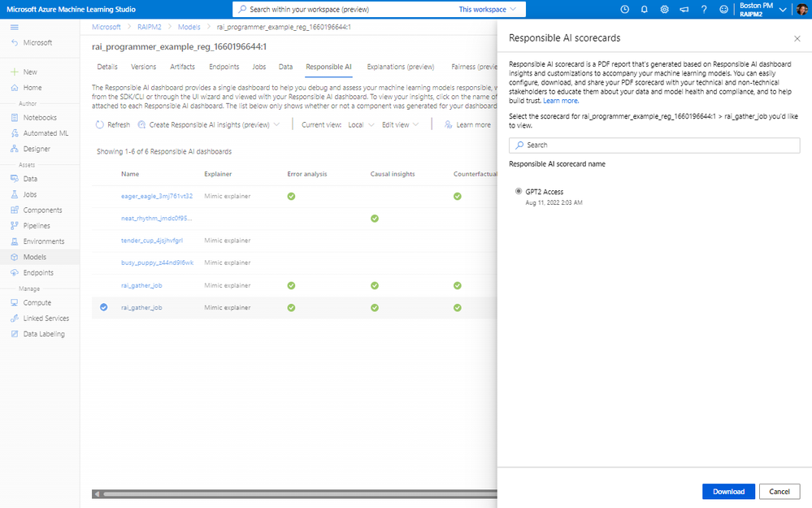Image resolution: width=812 pixels, height=508 pixels.
Task: Open Pipelines in the sidebar
Action: 31,225
